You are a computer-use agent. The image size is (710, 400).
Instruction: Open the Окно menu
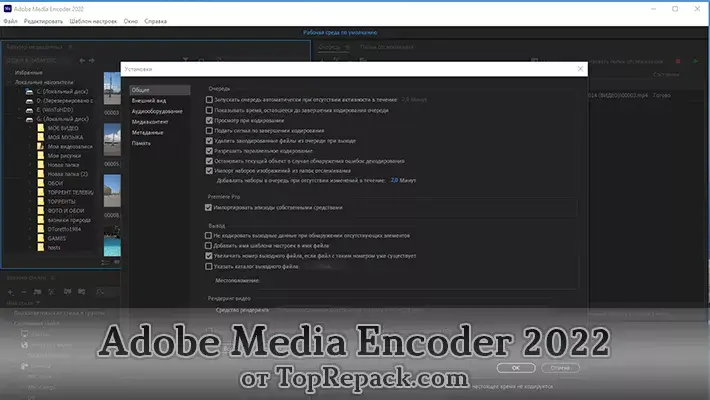point(131,21)
